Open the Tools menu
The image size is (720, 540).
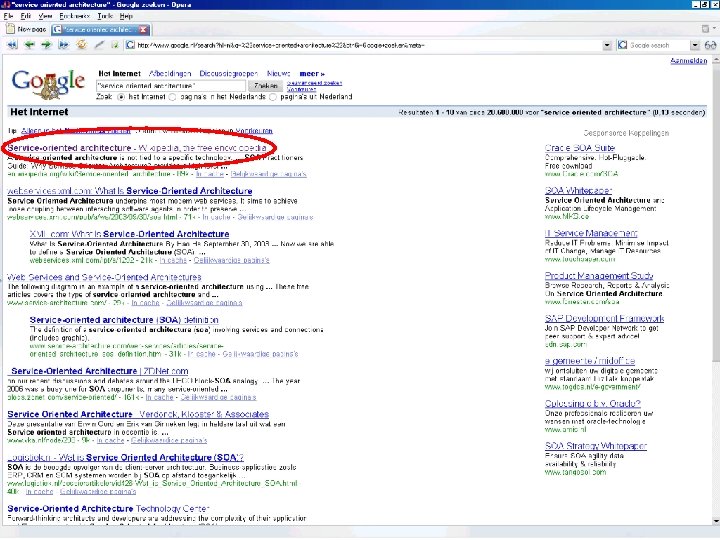105,16
